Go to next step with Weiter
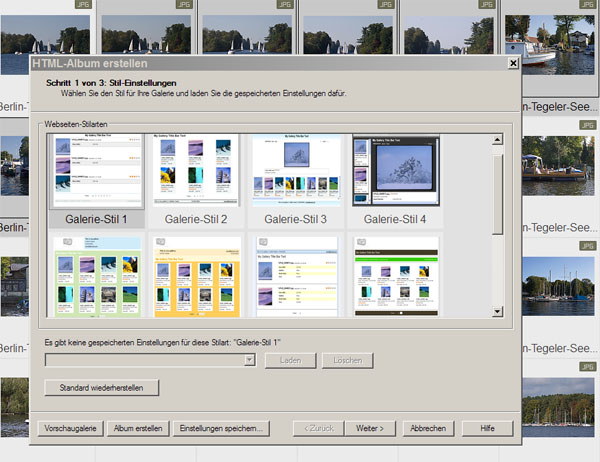The image size is (600, 462). (370, 428)
